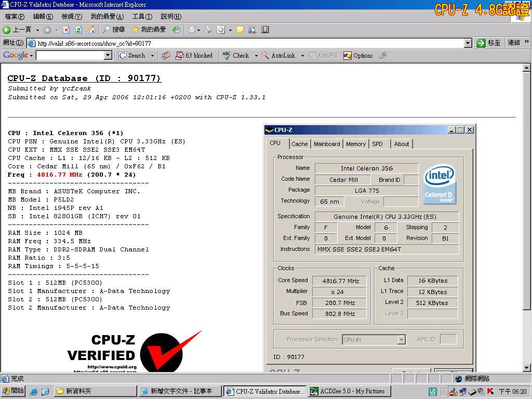Open the 我的最愛(A) menu in the menu bar

(107, 17)
